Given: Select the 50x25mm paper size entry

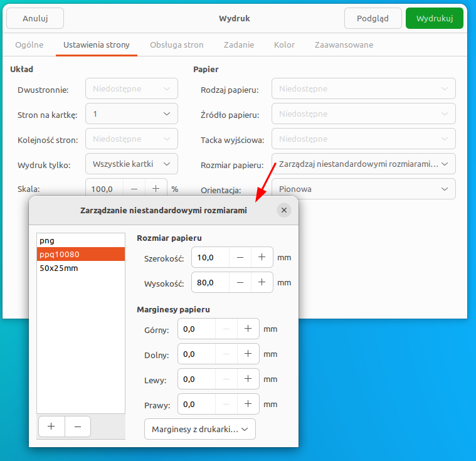Looking at the screenshot, I should (59, 268).
